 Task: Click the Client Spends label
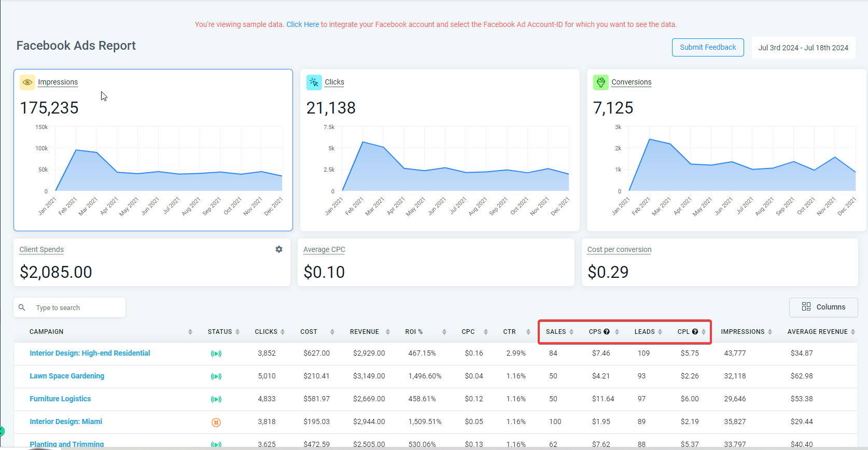(x=41, y=249)
